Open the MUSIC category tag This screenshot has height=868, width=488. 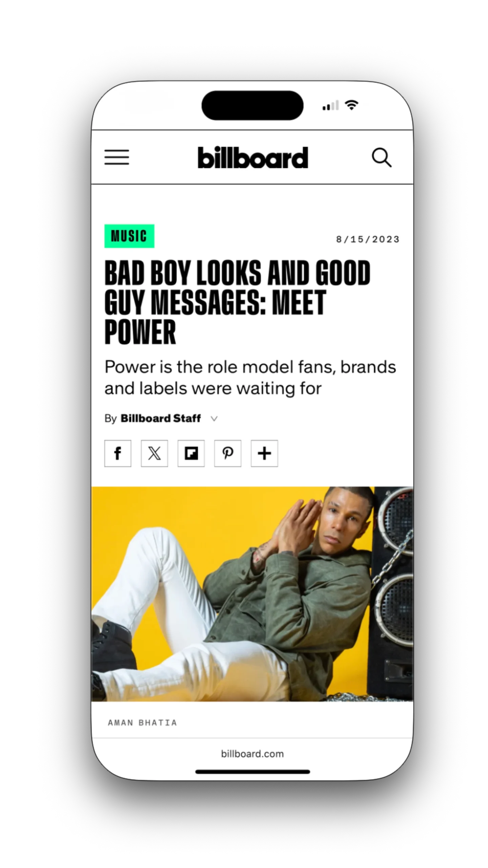(129, 236)
